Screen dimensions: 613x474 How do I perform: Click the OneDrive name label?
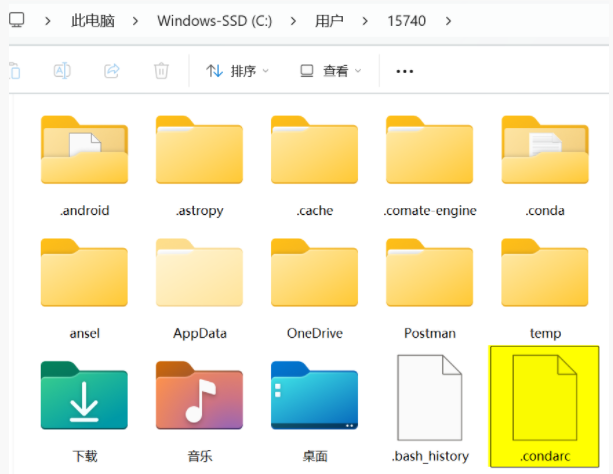(315, 333)
